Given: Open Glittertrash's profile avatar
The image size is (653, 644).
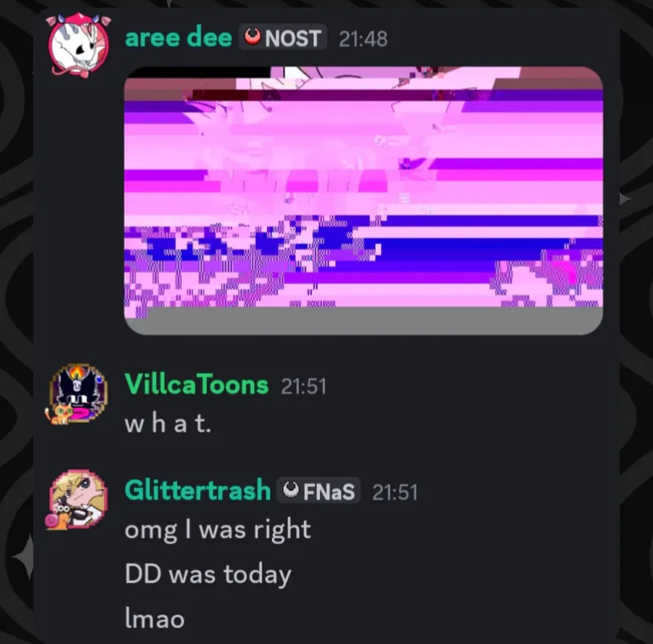Looking at the screenshot, I should (78, 500).
